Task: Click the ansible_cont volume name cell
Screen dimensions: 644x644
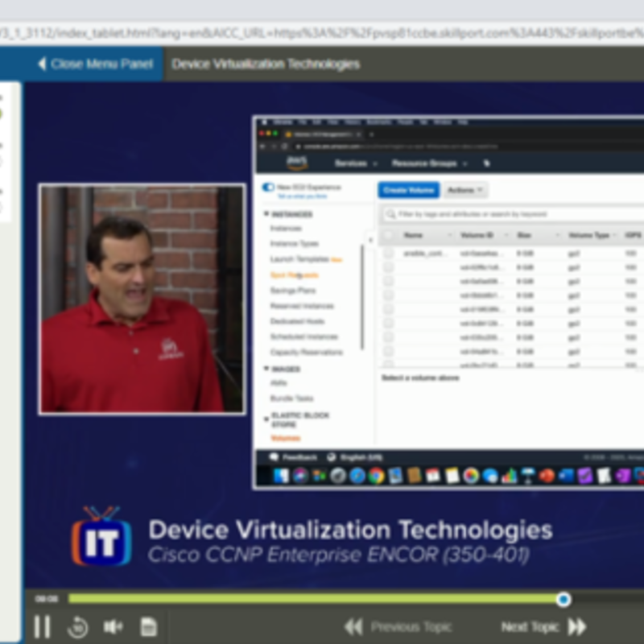Action: (x=424, y=254)
